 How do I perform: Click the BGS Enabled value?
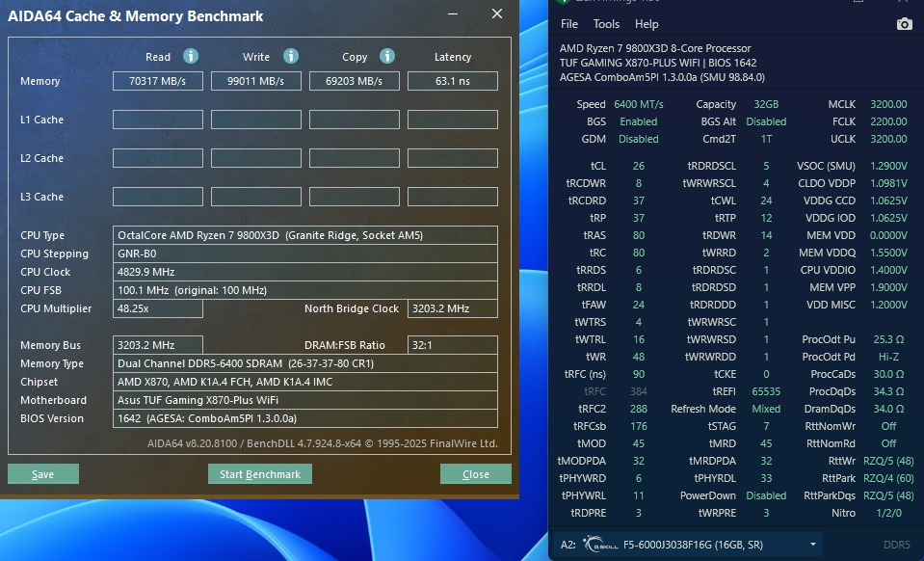(x=638, y=121)
